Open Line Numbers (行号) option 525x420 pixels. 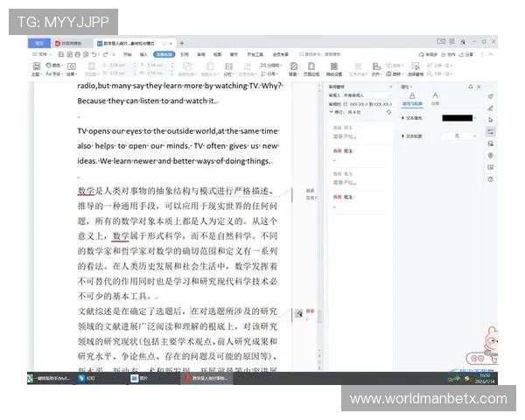coord(269,73)
